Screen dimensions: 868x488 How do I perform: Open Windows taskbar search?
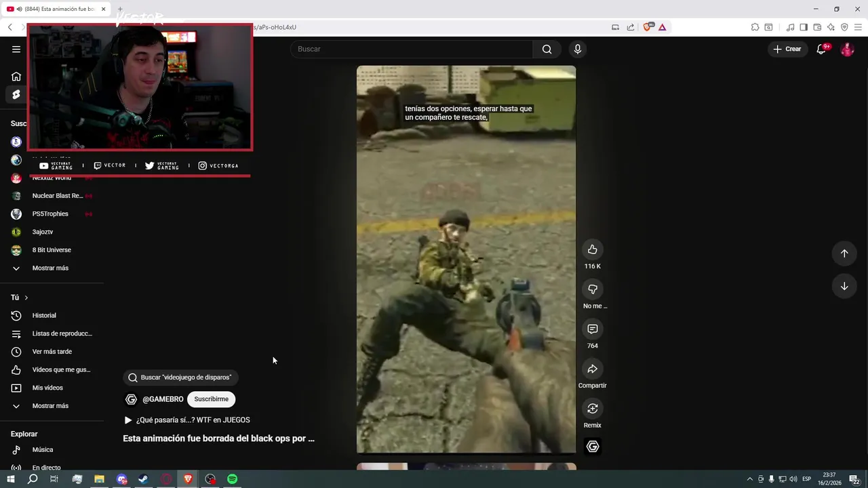(x=33, y=479)
